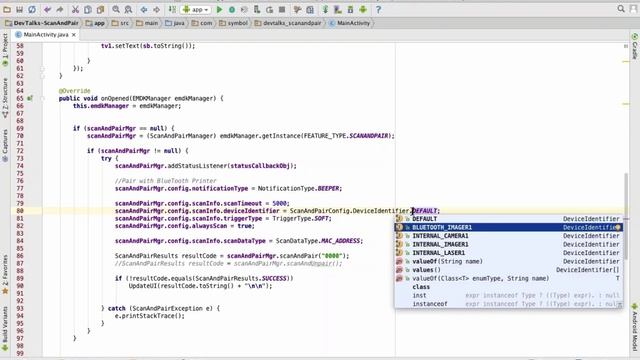Open Find with the magnifier icon
The image size is (640, 360).
point(116,9)
